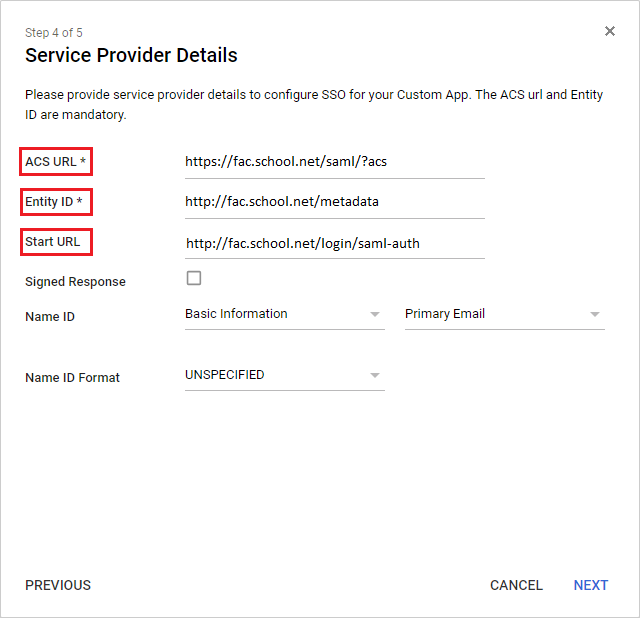Close the Service Provider Details dialog
The height and width of the screenshot is (618, 640).
(x=610, y=31)
